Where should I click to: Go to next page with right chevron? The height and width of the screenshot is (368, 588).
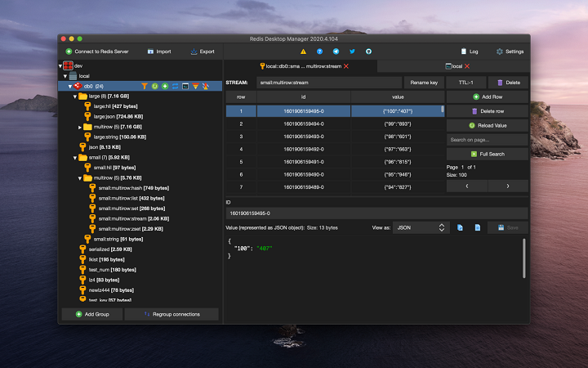[x=508, y=186]
